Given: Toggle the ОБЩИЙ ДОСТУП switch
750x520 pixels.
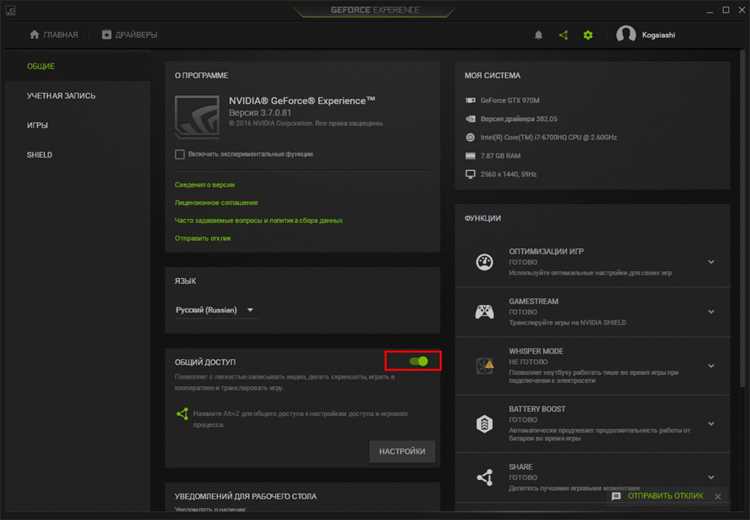Looking at the screenshot, I should point(419,361).
